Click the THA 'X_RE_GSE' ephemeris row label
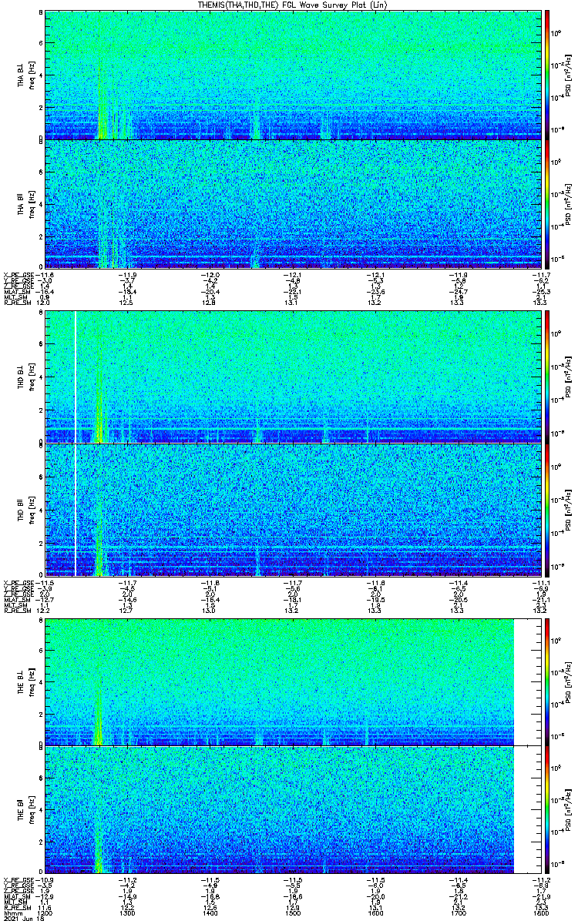Image resolution: width=578 pixels, height=924 pixels. (x=20, y=275)
